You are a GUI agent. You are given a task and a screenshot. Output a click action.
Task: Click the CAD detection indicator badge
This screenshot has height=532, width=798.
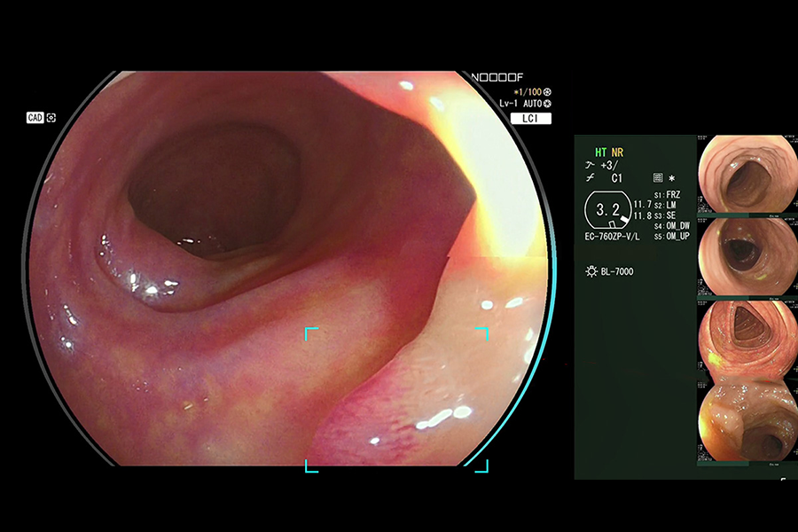coord(35,117)
